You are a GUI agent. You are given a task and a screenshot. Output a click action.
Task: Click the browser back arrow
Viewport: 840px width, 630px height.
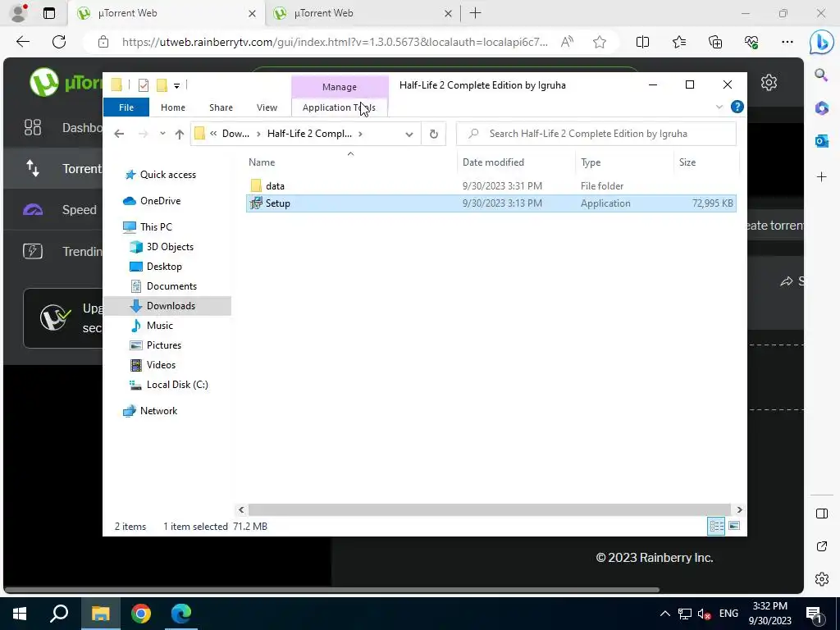click(x=23, y=42)
